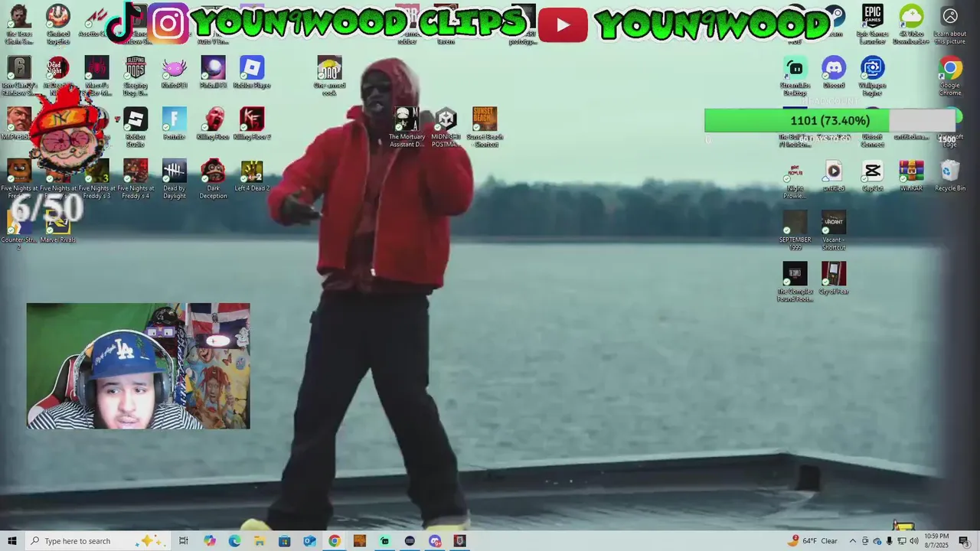Screen dimensions: 980x551
Task: Open Ubisoft Connect desktop shortcut
Action: [x=872, y=139]
